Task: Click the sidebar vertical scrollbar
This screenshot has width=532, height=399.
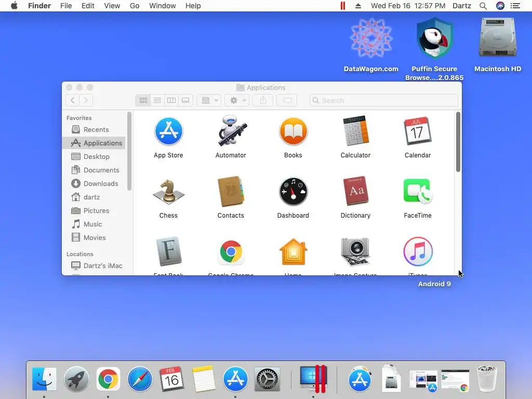Action: pyautogui.click(x=129, y=151)
